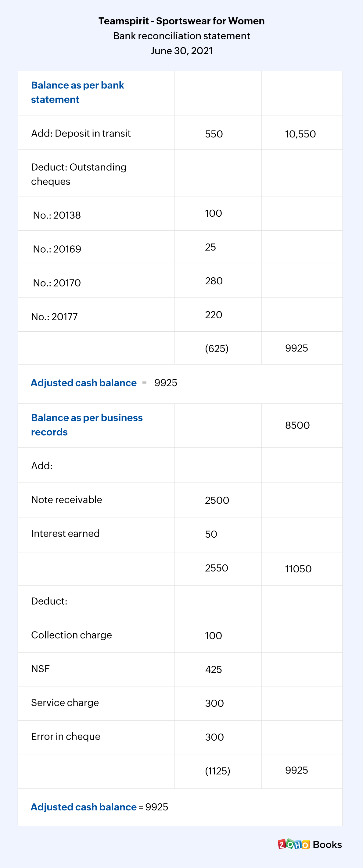
Task: Select the Add: Deposit in transit row label
Action: tap(81, 133)
